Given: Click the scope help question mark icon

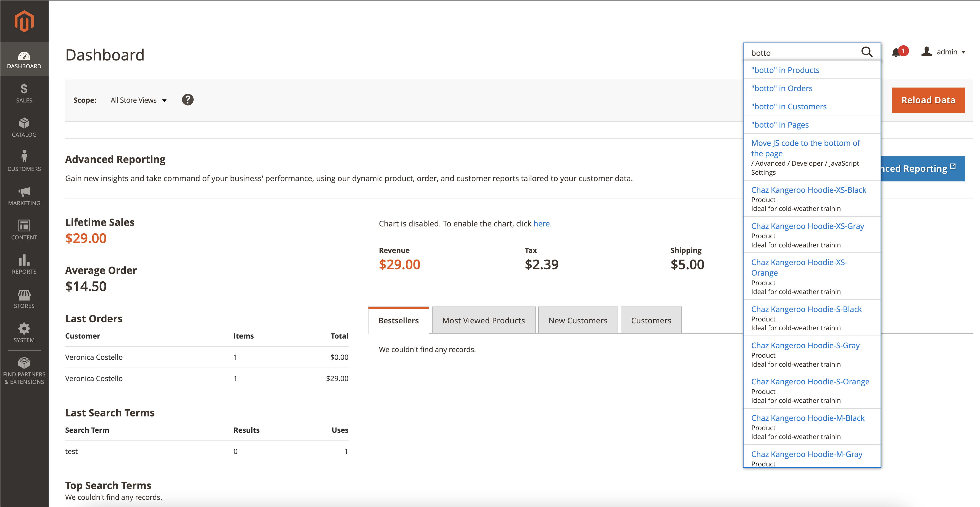Looking at the screenshot, I should [188, 100].
